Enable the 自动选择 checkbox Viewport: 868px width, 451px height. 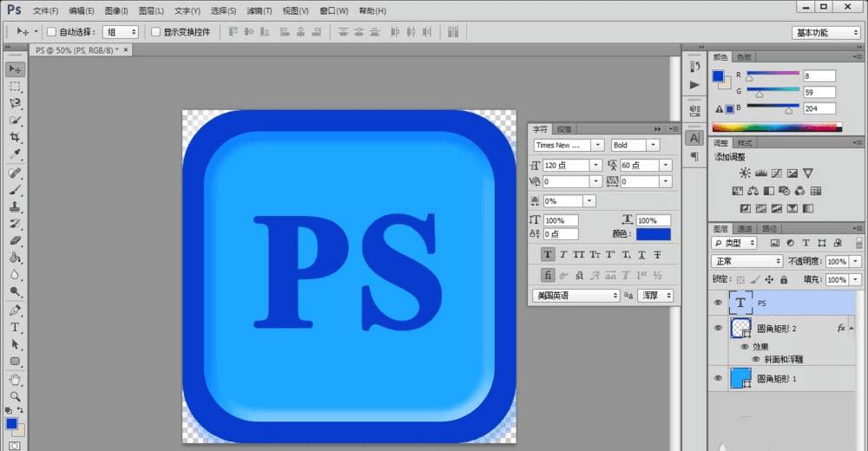(51, 32)
